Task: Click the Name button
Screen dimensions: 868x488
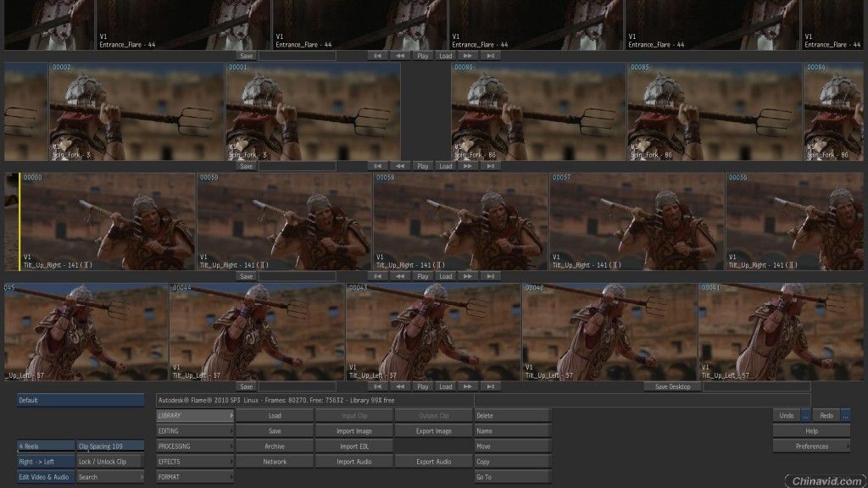Action: tap(513, 431)
